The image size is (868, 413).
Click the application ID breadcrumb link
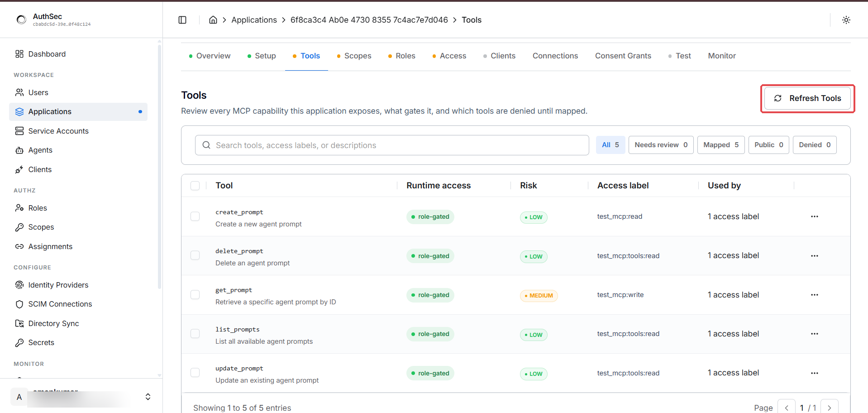[369, 20]
